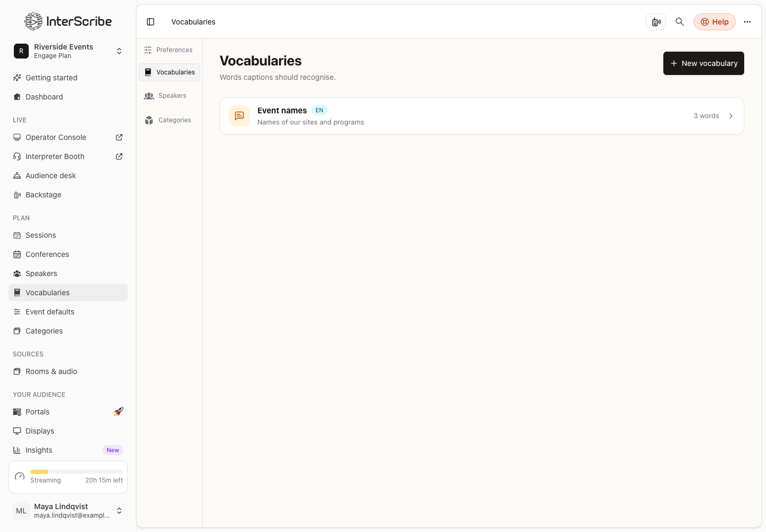Screen dimensions: 766x532
Task: Click the EN language badge
Action: tap(319, 110)
